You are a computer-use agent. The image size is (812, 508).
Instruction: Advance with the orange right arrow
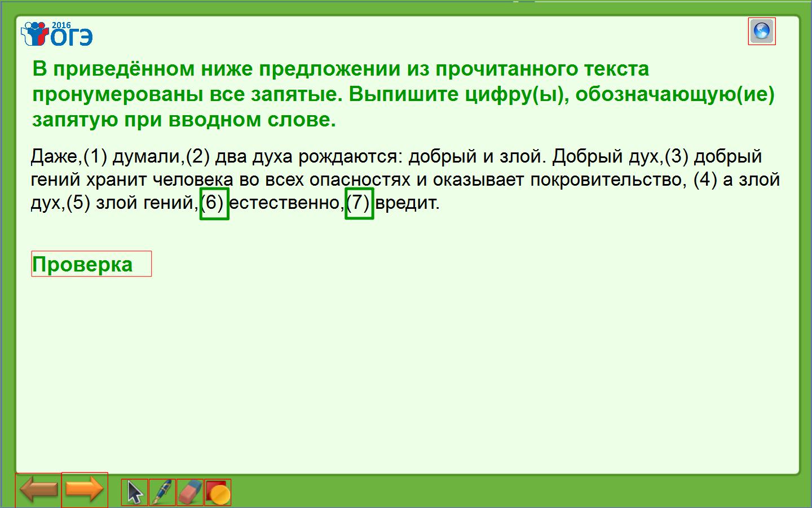point(85,489)
